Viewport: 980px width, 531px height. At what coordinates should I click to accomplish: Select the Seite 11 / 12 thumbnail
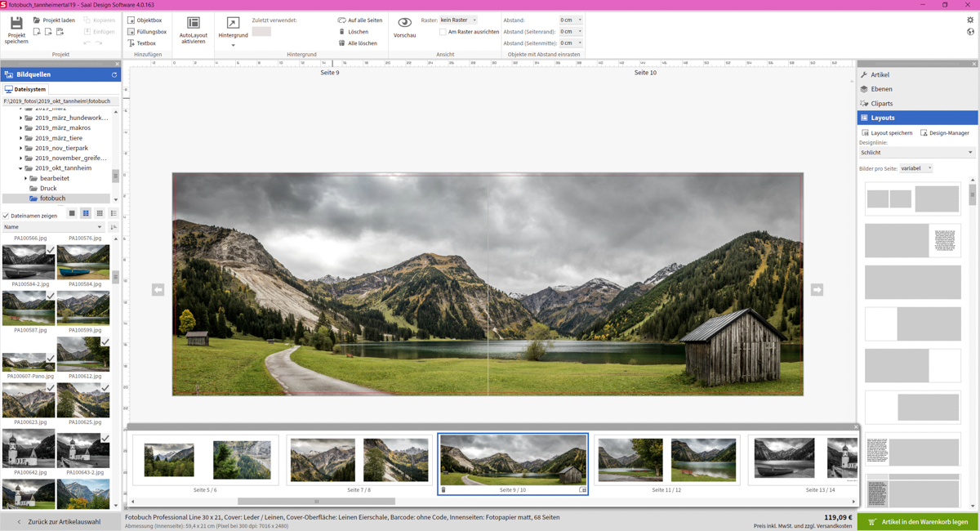666,459
